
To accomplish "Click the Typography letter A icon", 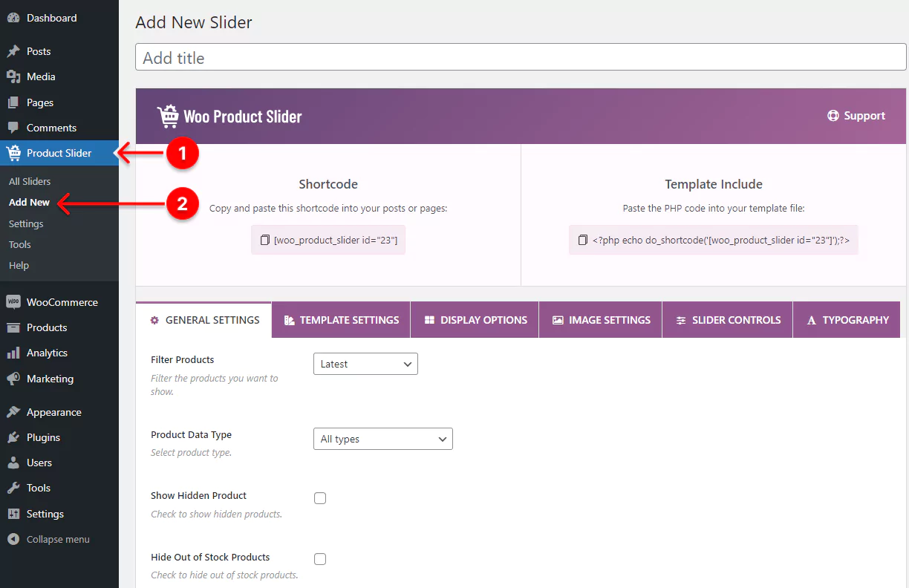I will (x=812, y=320).
